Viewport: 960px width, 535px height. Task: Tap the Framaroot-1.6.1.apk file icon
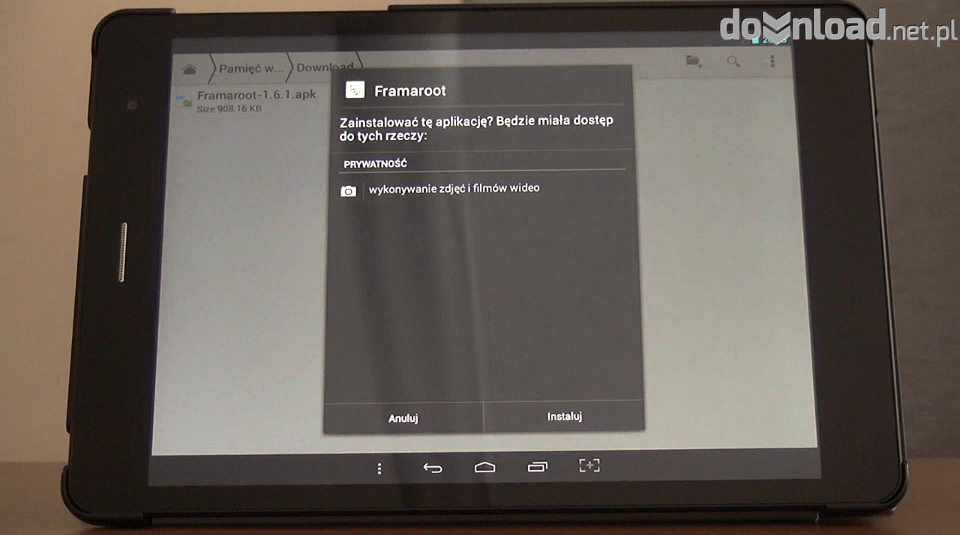[184, 101]
